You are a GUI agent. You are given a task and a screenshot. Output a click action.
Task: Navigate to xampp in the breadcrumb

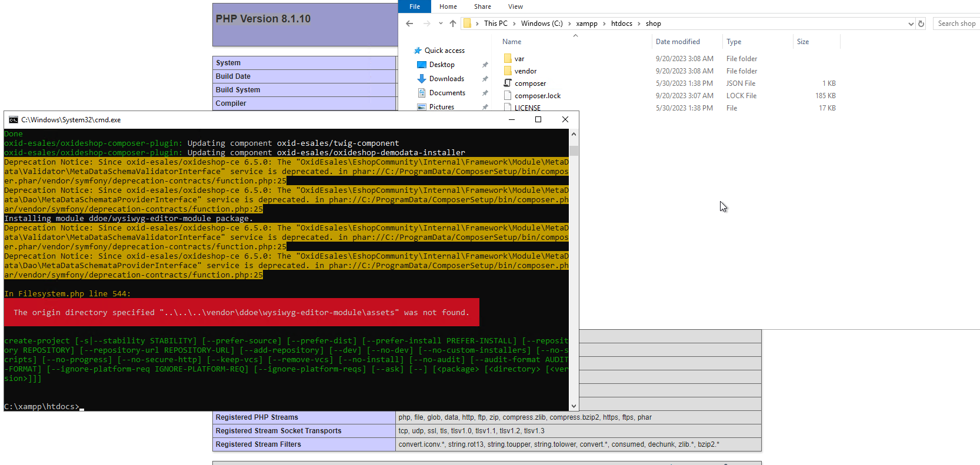[x=586, y=24]
